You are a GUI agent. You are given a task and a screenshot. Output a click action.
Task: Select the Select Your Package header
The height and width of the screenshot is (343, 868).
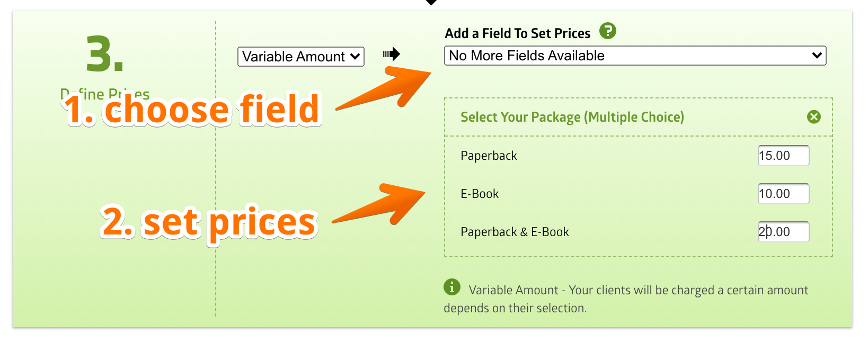[572, 117]
